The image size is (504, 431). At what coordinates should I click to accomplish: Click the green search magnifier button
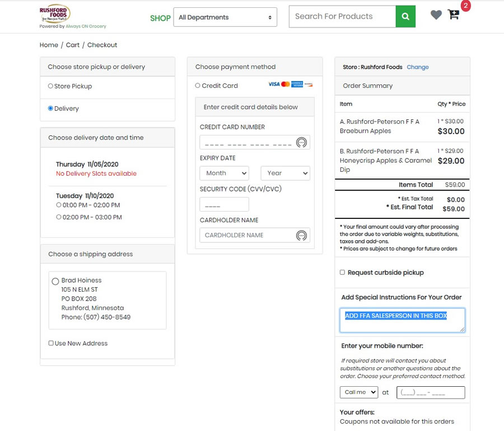click(x=405, y=16)
